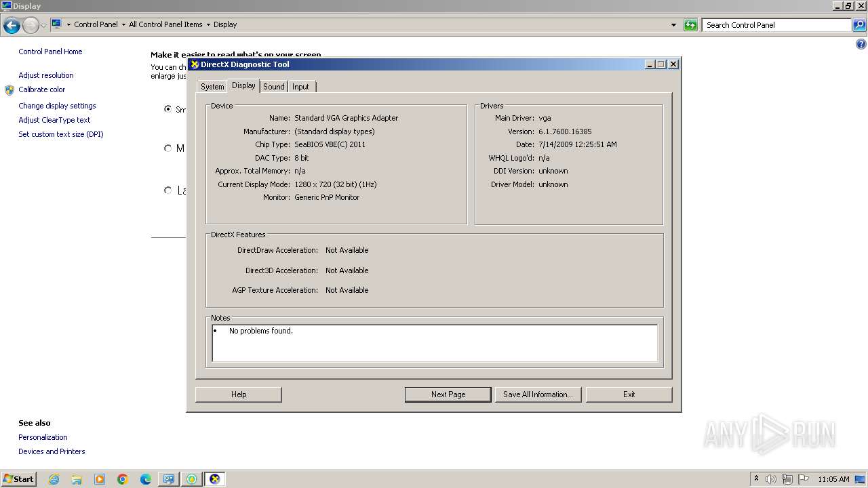The image size is (868, 488).
Task: Open Internet Explorer from taskbar
Action: (x=54, y=479)
